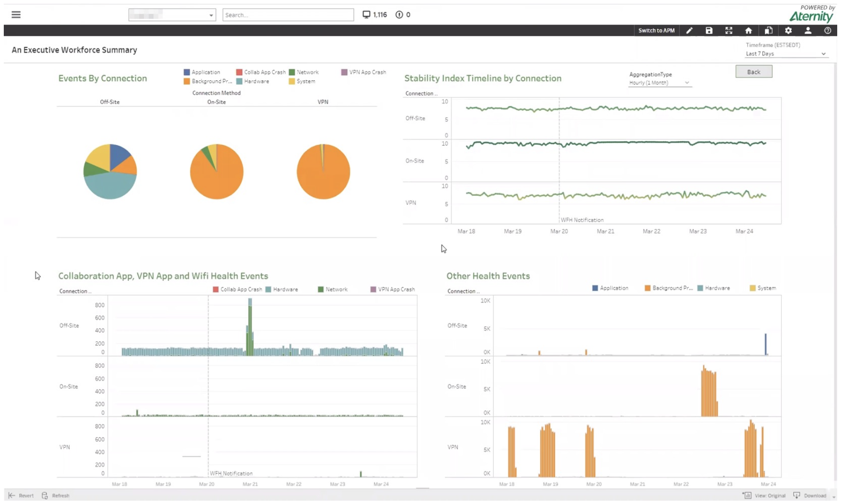This screenshot has width=841, height=504.
Task: Expand the Download options arrow
Action: click(x=834, y=496)
